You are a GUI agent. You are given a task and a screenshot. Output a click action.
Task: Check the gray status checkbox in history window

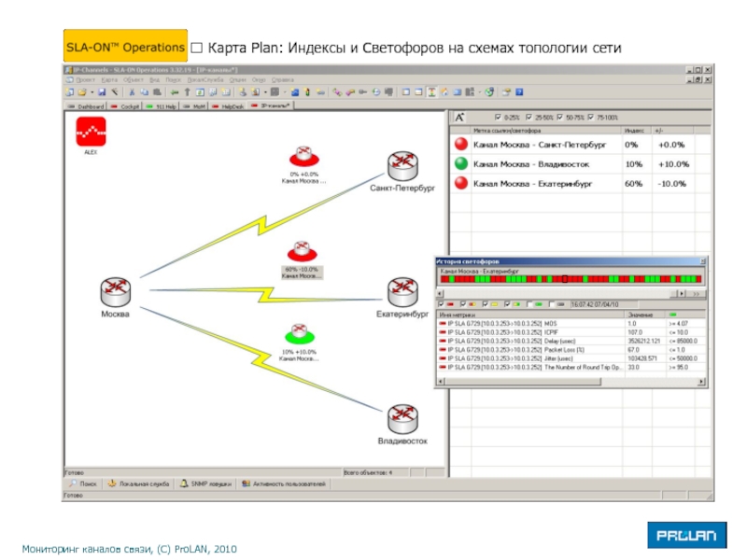point(551,304)
